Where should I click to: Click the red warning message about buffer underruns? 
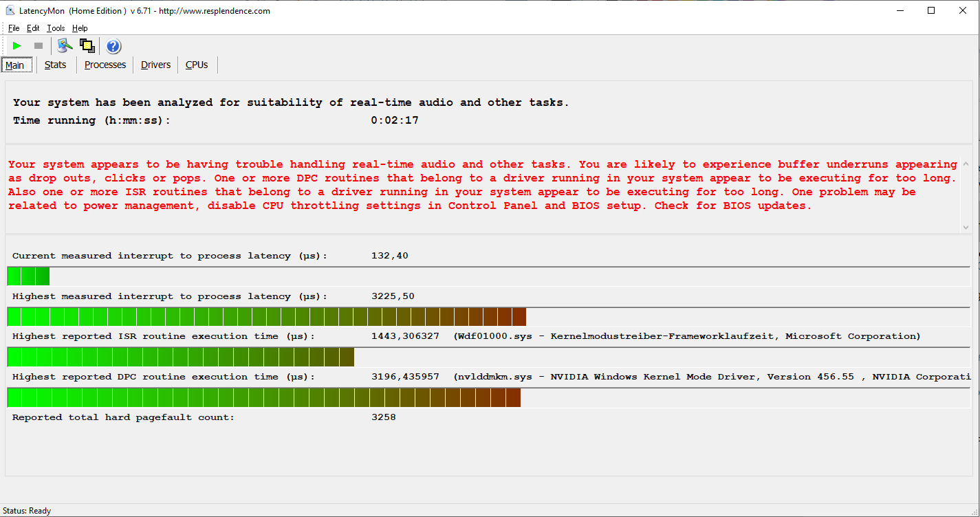483,185
